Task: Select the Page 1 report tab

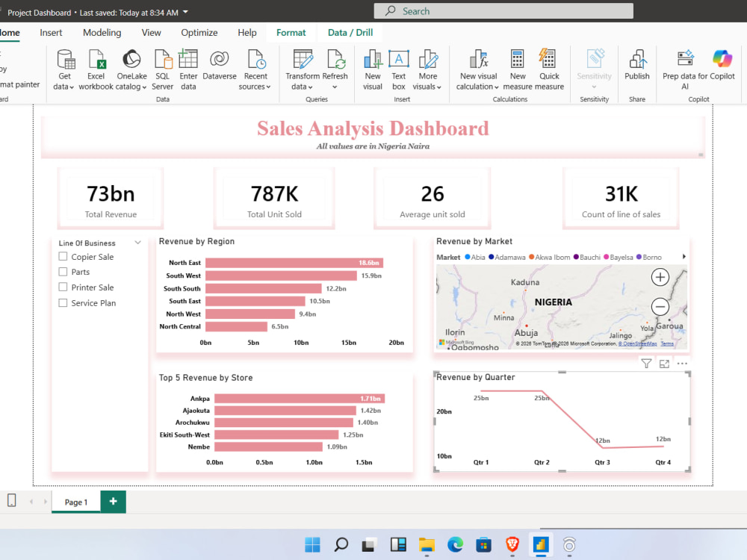Action: coord(76,502)
